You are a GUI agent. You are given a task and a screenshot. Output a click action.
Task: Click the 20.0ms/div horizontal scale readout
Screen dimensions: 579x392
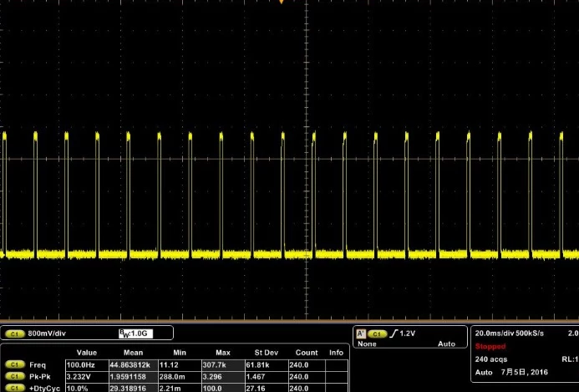click(x=495, y=333)
